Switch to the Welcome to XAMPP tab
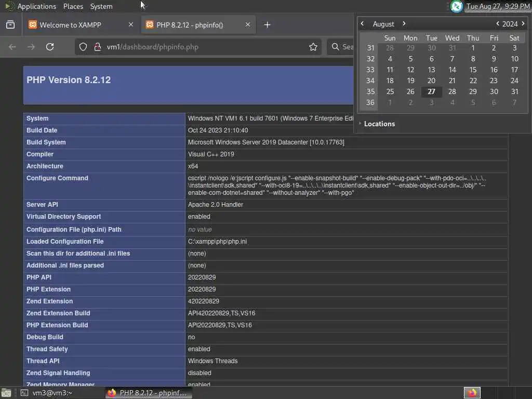The height and width of the screenshot is (399, 532). (81, 25)
